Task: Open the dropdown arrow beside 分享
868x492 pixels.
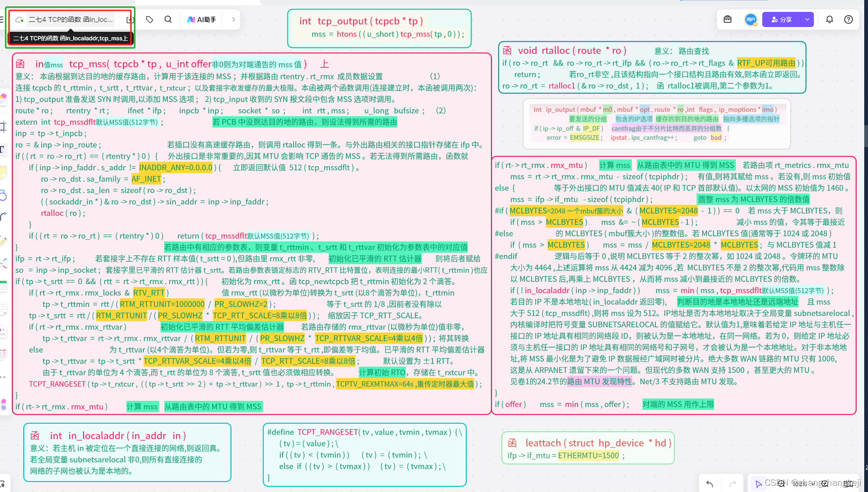Action: 807,19
